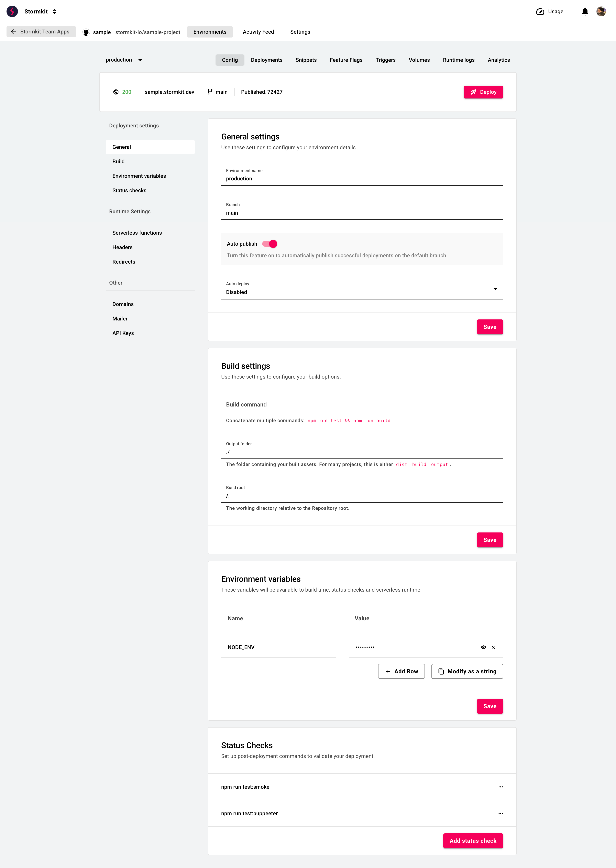
Task: Open the notifications bell
Action: coord(585,11)
